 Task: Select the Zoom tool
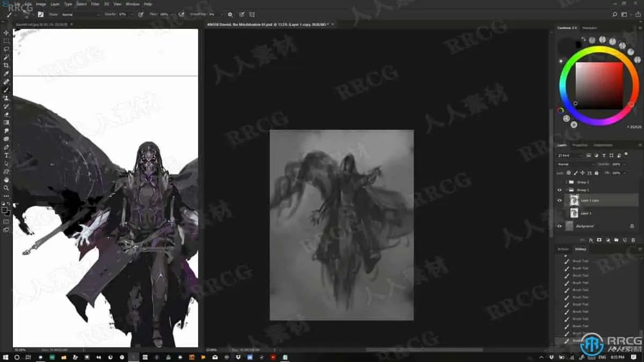click(x=6, y=188)
